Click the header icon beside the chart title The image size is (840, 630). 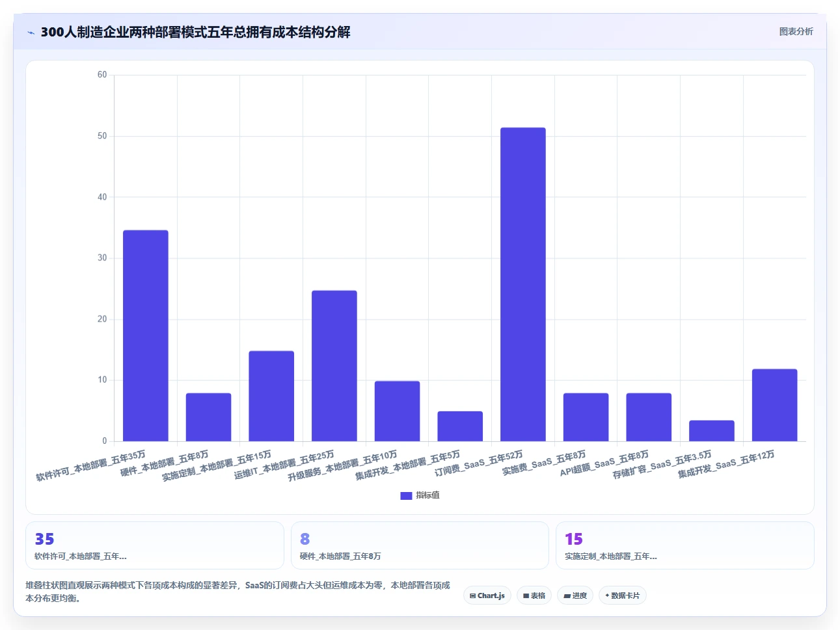pyautogui.click(x=31, y=33)
